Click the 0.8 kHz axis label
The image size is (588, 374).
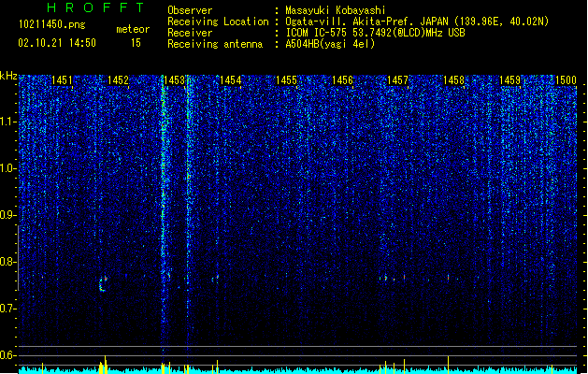point(7,262)
